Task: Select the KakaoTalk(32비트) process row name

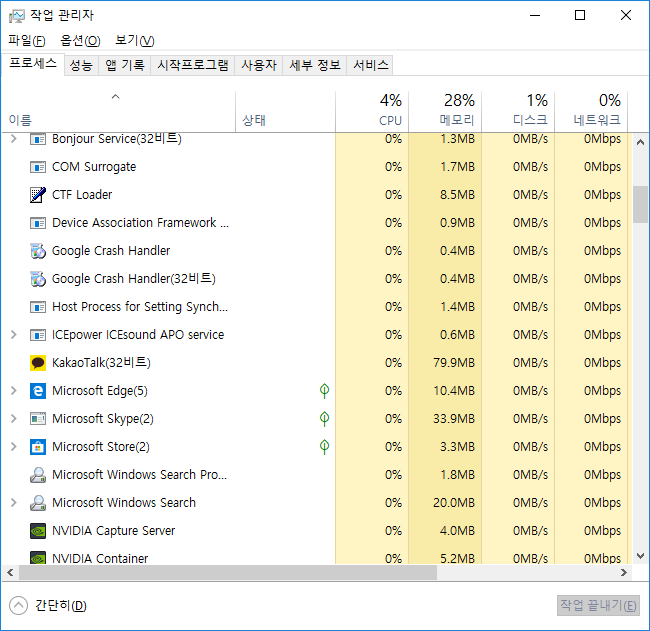Action: coord(101,363)
